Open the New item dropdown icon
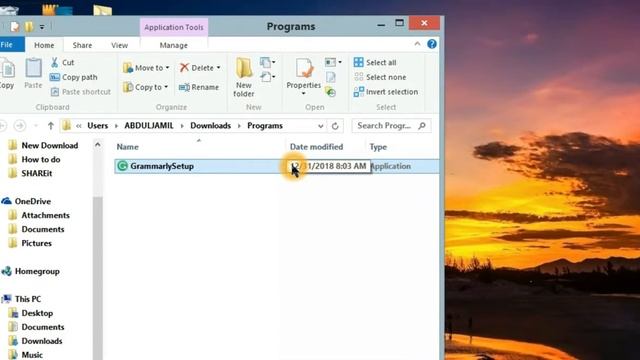640x360 pixels. coord(267,62)
